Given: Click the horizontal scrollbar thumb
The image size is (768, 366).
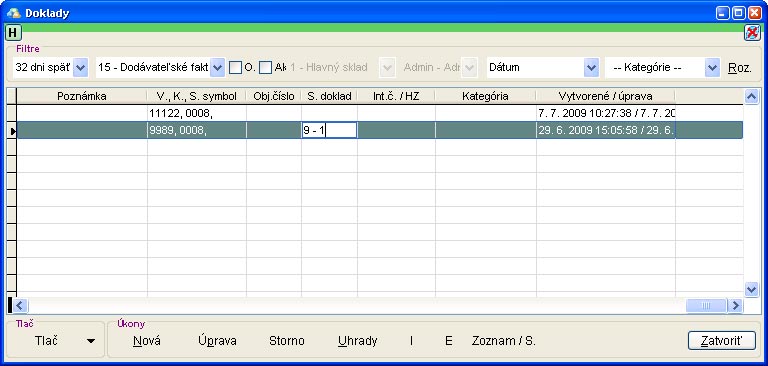Looking at the screenshot, I should point(706,306).
